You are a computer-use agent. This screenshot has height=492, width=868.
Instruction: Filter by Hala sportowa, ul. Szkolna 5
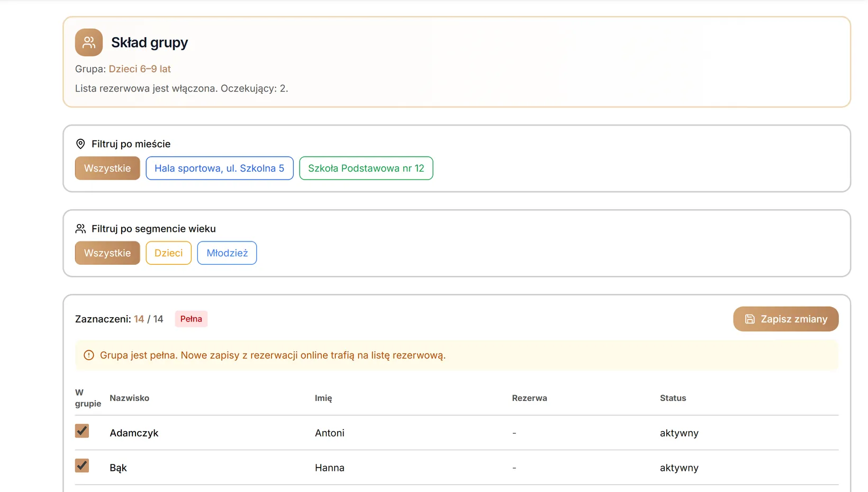coord(220,168)
